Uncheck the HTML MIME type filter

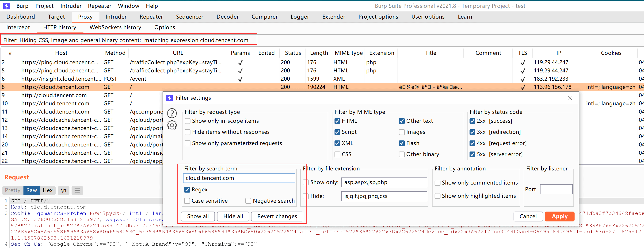337,121
